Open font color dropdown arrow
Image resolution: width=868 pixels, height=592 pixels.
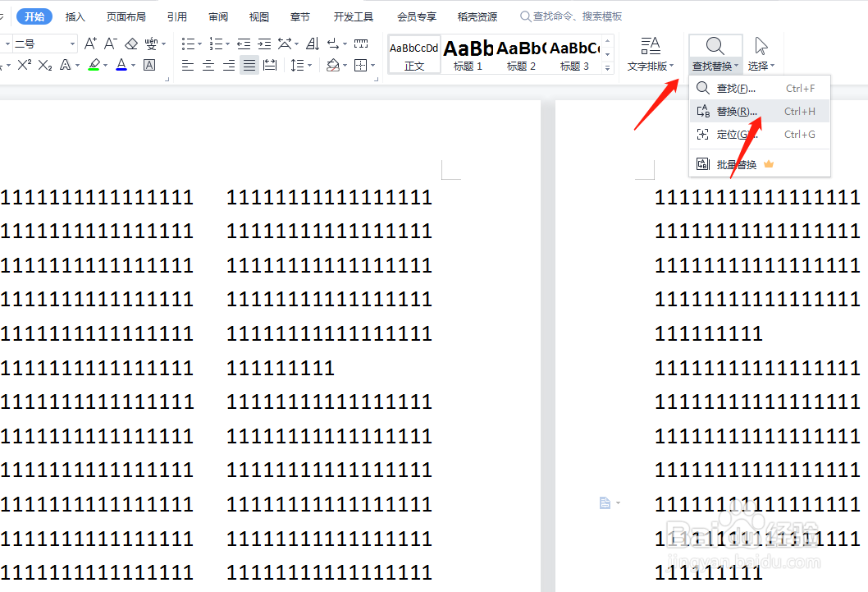(133, 66)
